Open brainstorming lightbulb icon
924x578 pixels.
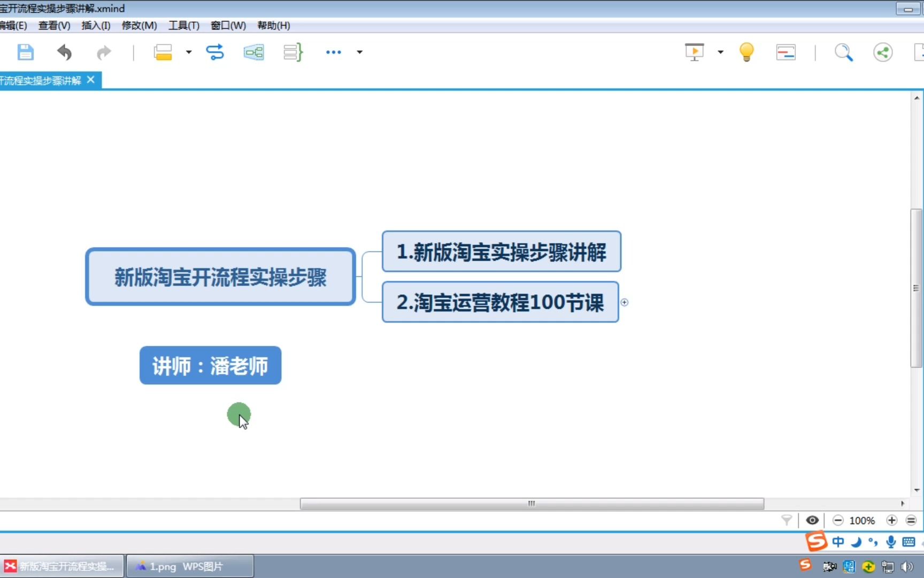[746, 52]
